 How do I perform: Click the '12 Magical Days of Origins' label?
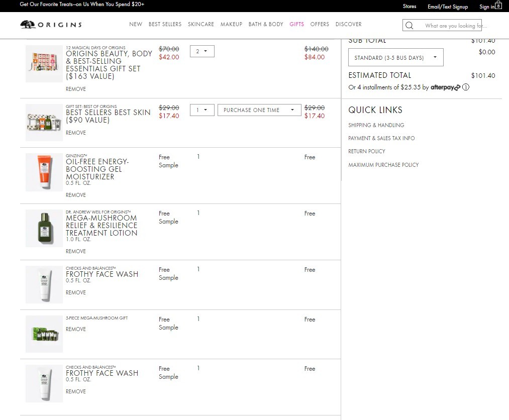pyautogui.click(x=95, y=48)
